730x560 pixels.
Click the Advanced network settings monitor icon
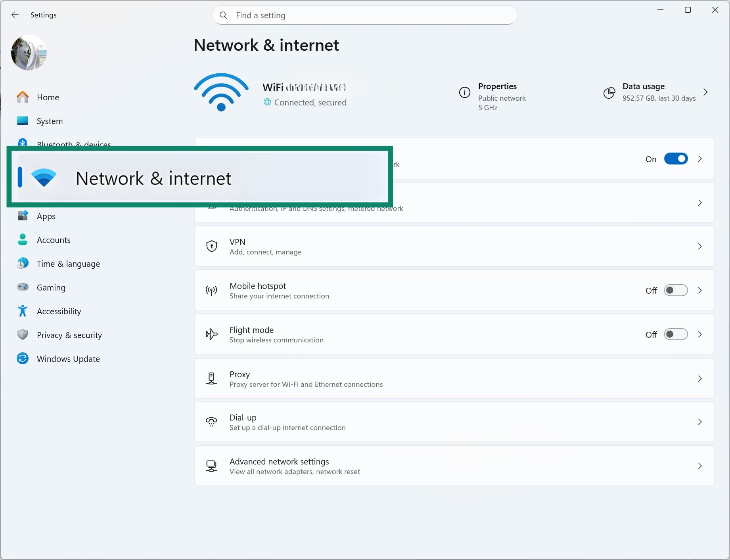211,466
